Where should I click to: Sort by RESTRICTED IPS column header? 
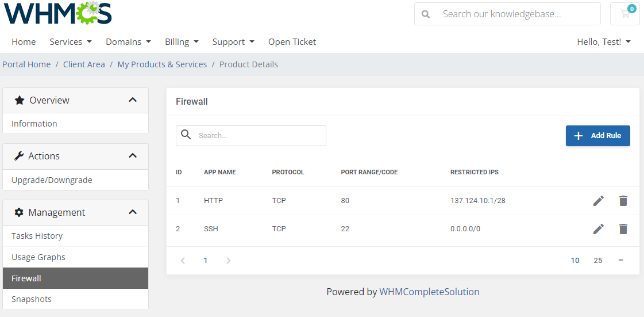(475, 172)
